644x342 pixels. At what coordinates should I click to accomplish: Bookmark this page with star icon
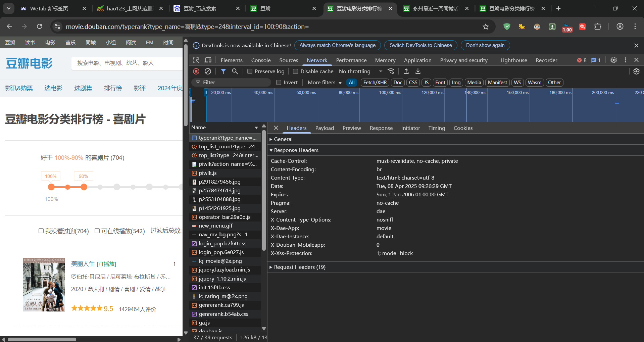click(x=486, y=27)
